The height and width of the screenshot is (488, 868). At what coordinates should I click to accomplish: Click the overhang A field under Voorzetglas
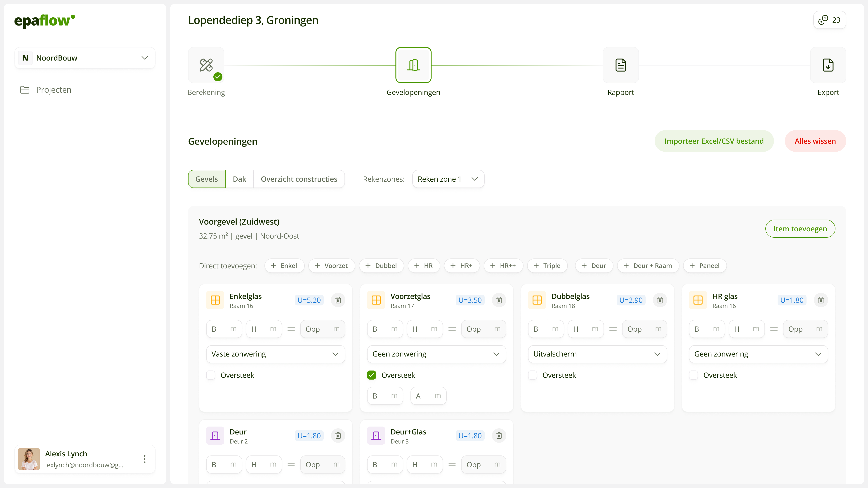point(428,396)
